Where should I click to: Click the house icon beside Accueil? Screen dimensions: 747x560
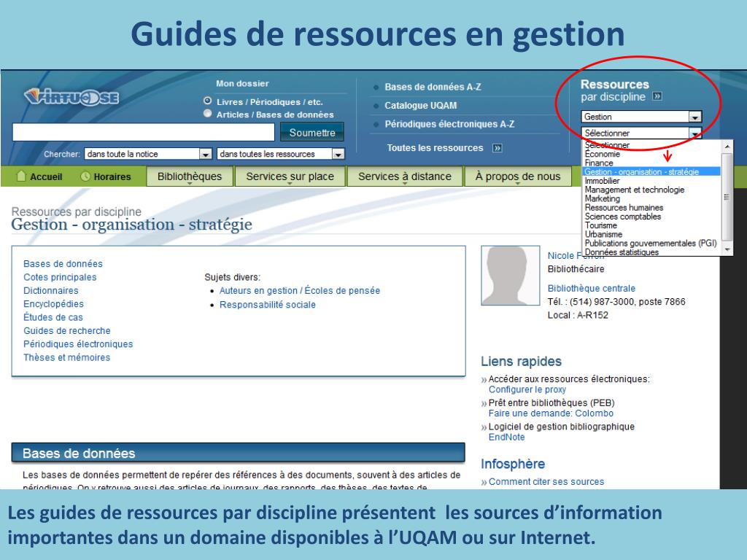tap(21, 176)
